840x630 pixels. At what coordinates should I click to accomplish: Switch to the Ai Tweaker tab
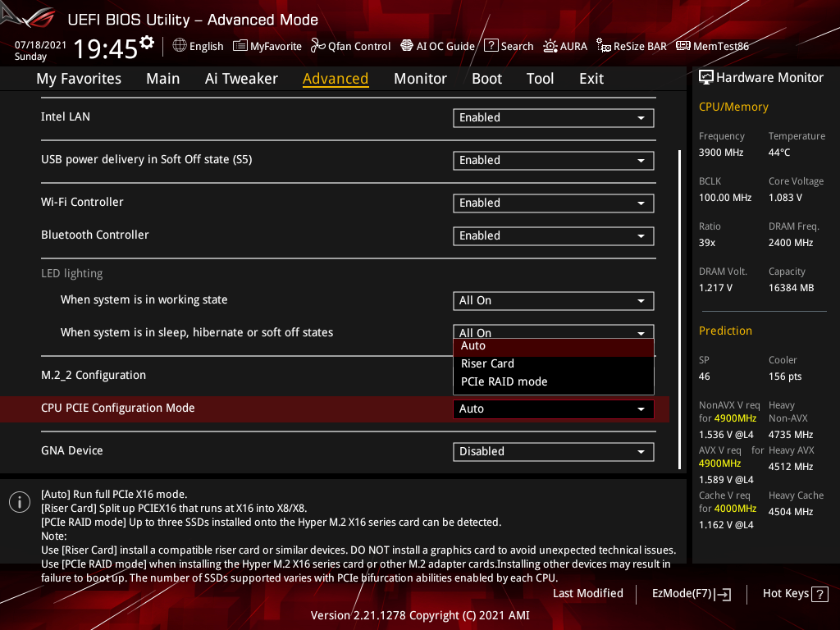pyautogui.click(x=241, y=78)
